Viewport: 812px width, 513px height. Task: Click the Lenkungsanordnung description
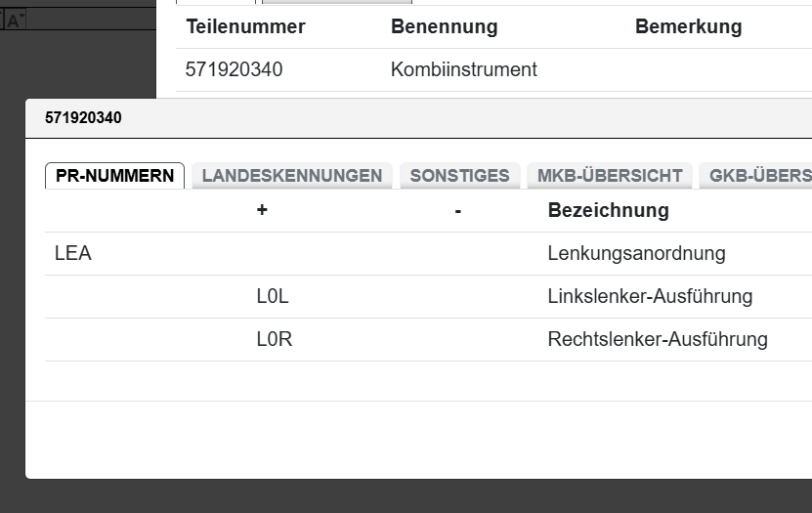(636, 254)
